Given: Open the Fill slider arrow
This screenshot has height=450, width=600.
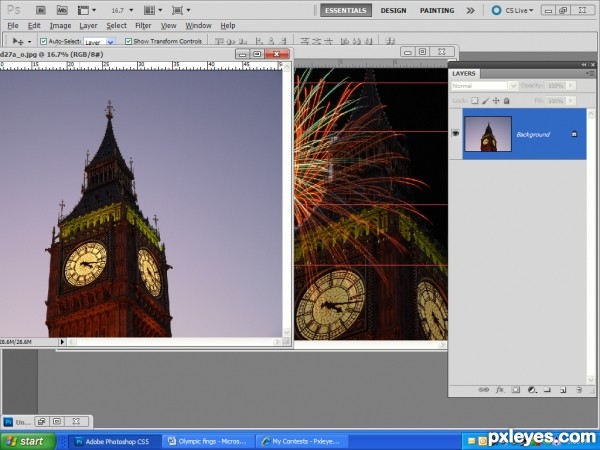Looking at the screenshot, I should [x=571, y=101].
